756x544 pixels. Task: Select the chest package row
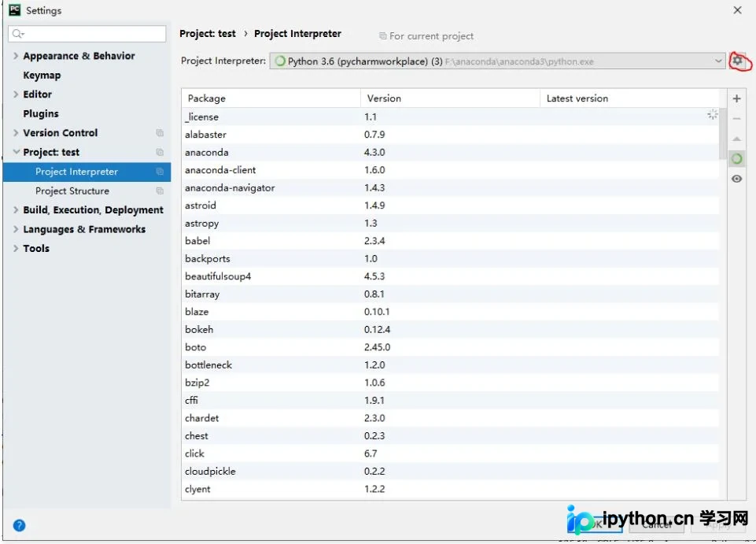(450, 435)
